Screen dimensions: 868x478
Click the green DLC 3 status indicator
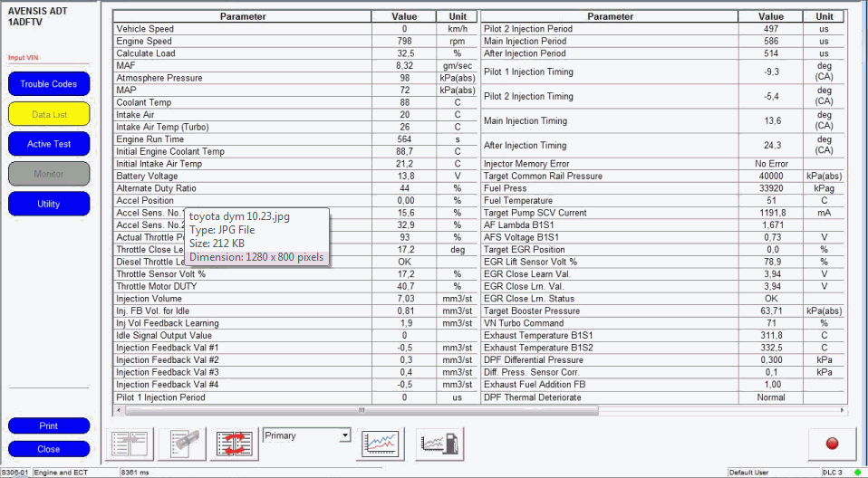click(x=857, y=472)
